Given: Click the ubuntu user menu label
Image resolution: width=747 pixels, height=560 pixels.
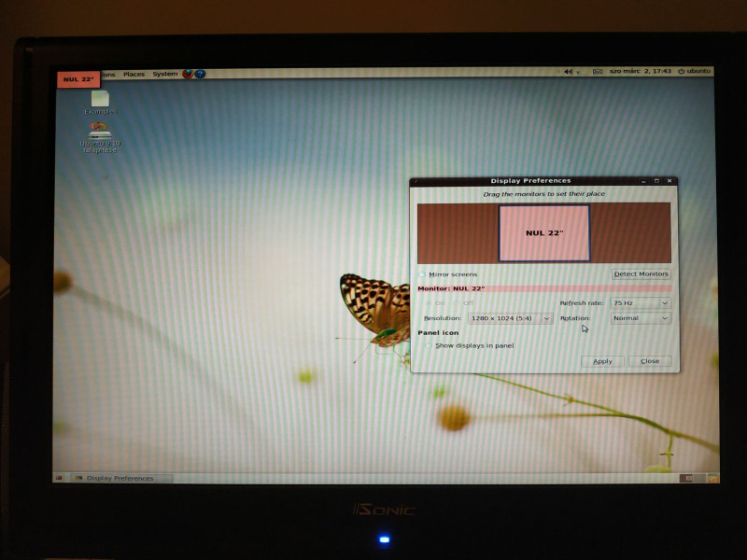Looking at the screenshot, I should pos(698,71).
